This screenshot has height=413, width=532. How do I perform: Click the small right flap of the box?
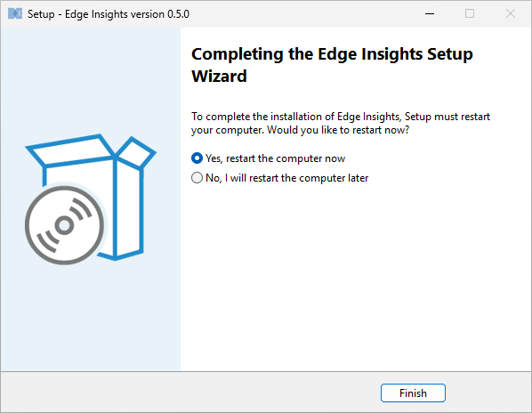point(136,153)
